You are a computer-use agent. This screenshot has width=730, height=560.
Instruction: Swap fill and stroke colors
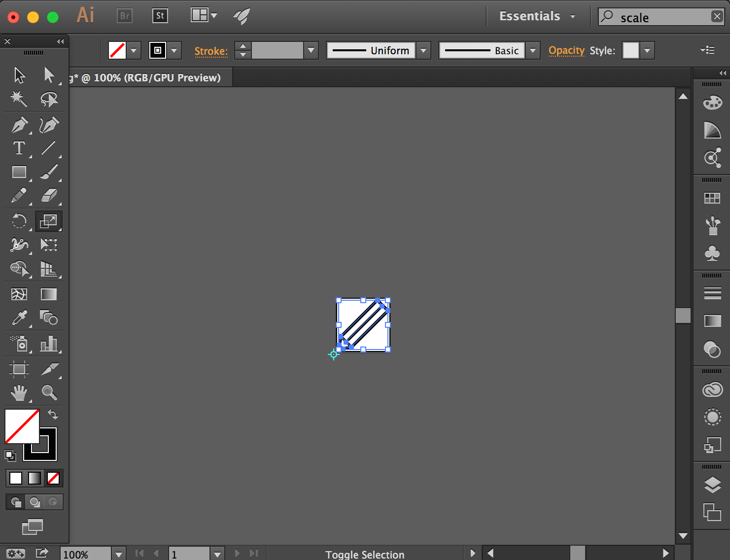tap(53, 415)
